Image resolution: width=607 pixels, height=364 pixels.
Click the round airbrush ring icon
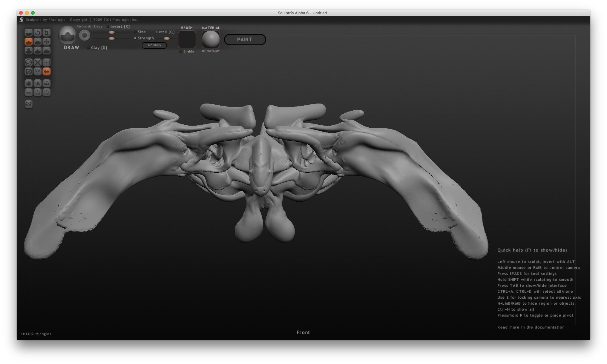coord(85,36)
